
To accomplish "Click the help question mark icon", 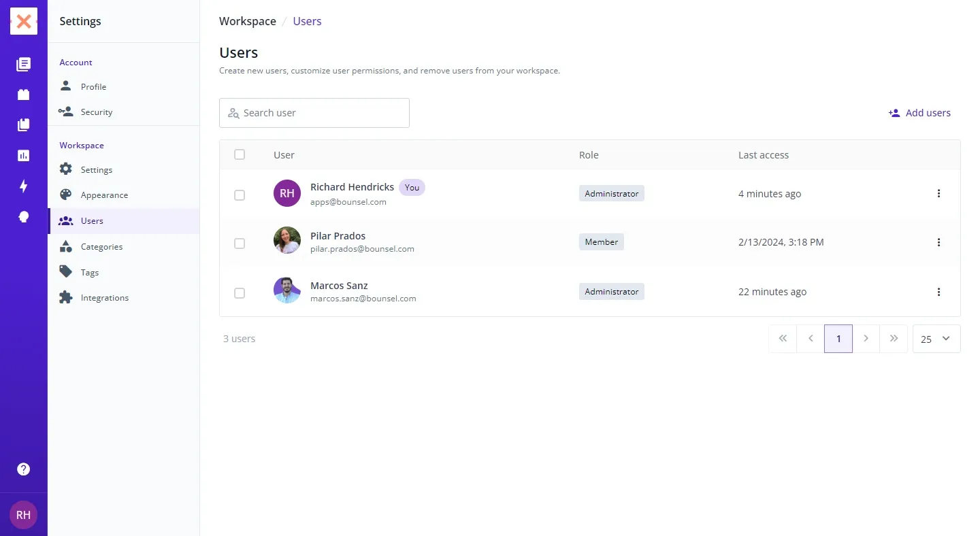I will click(24, 469).
